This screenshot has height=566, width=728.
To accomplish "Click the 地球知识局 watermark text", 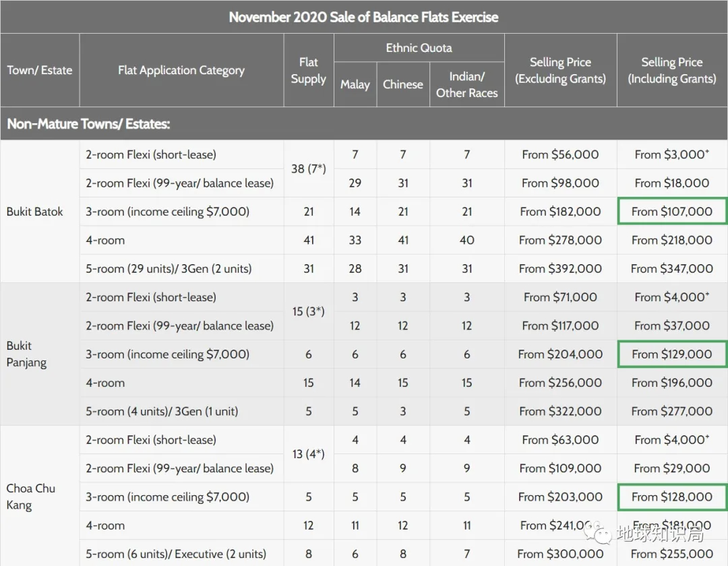I will point(650,534).
